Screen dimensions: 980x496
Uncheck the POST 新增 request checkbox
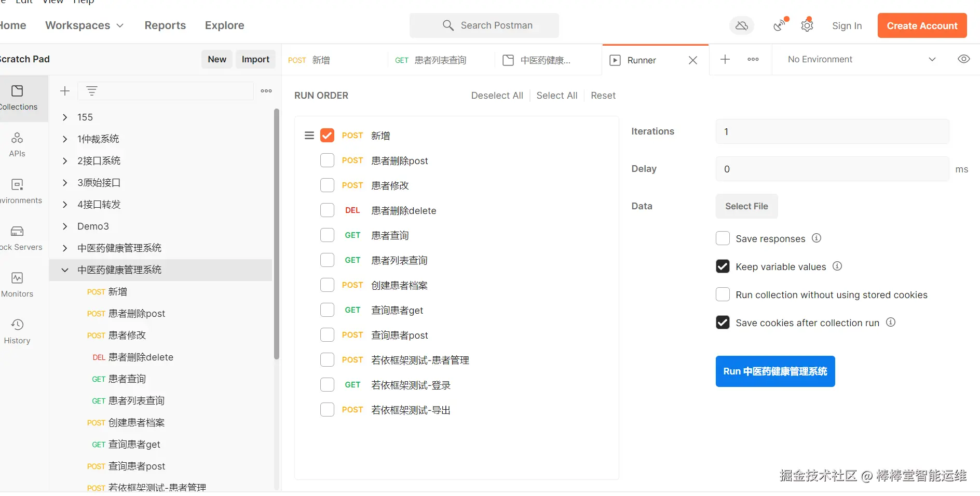(x=327, y=136)
